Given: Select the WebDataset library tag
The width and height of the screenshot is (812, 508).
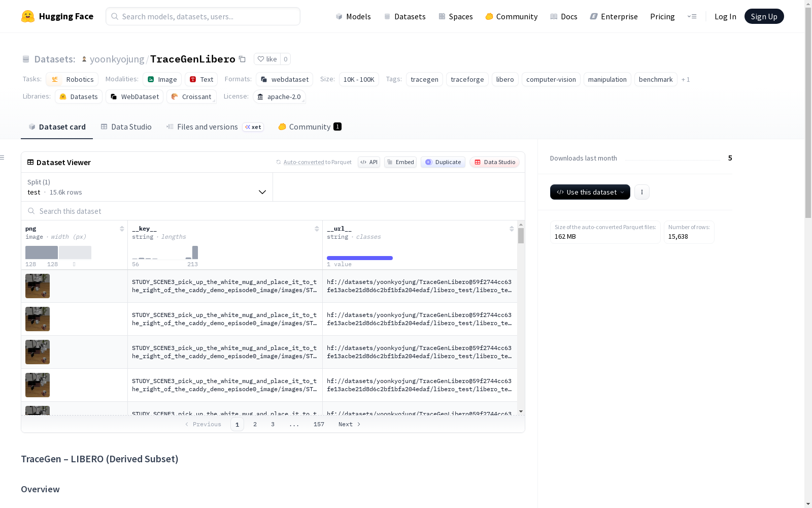Looking at the screenshot, I should coord(134,97).
